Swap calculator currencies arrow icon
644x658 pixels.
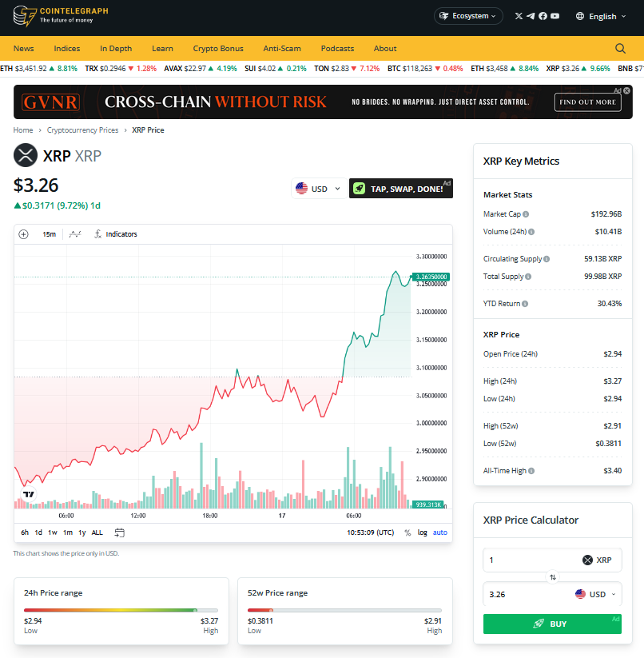(553, 577)
